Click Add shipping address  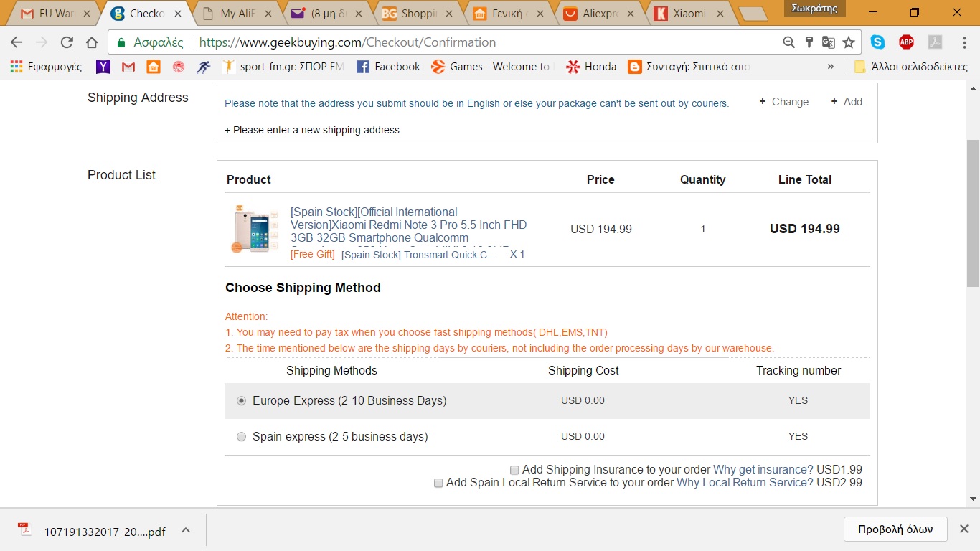click(x=847, y=102)
